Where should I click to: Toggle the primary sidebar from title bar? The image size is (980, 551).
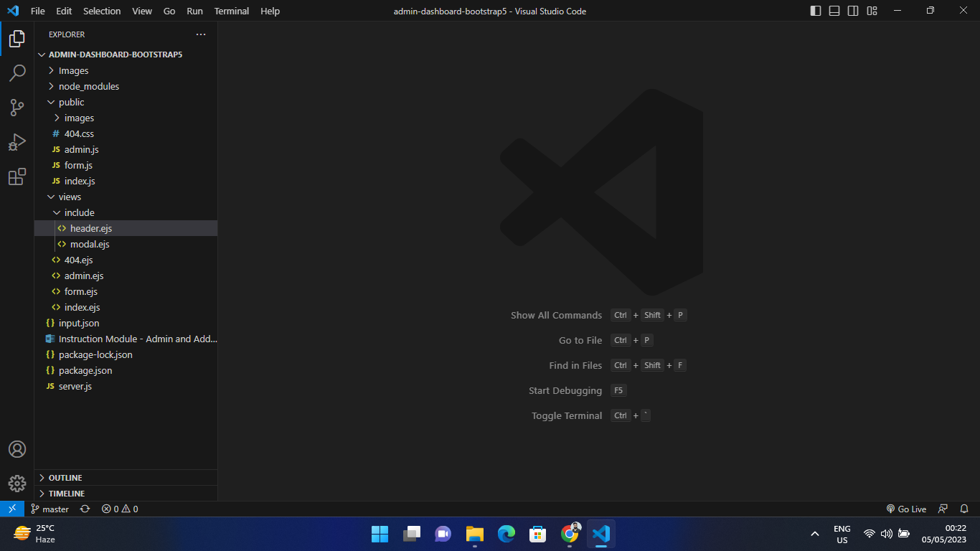(814, 11)
